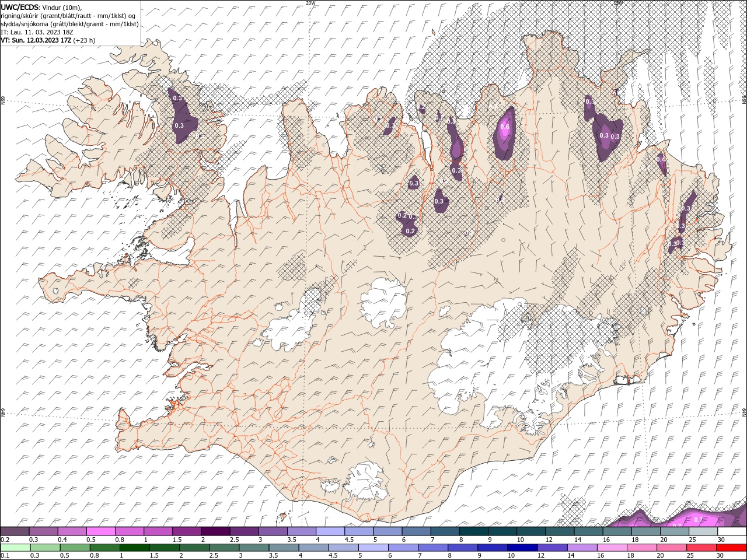Viewport: 747px width, 560px height.
Task: Pick the light grey snow swatch between 25 and 30
Action: pos(703,531)
